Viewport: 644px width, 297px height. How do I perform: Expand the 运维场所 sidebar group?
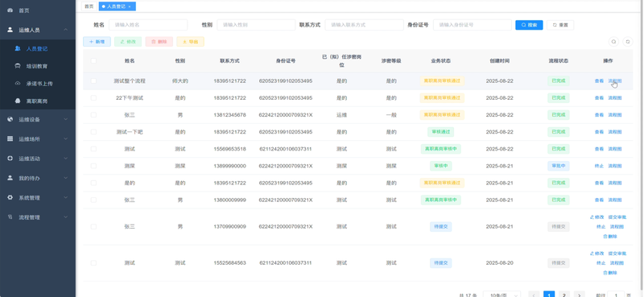click(38, 139)
